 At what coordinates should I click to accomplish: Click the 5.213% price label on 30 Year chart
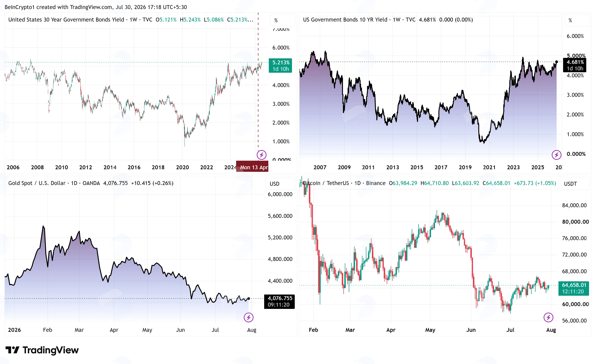pyautogui.click(x=280, y=66)
